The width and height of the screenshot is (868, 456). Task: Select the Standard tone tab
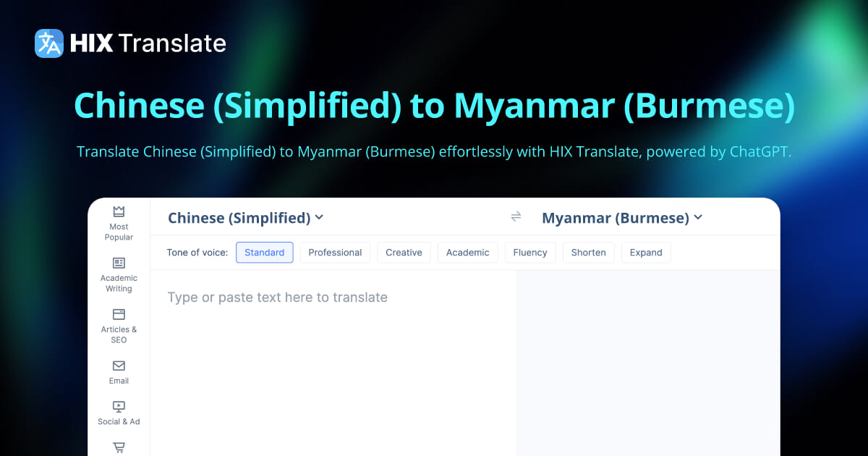(264, 252)
